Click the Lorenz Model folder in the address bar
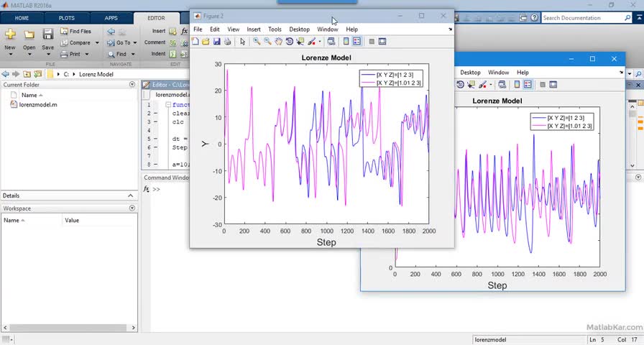Viewport: 644px width, 345px height. pyautogui.click(x=96, y=74)
